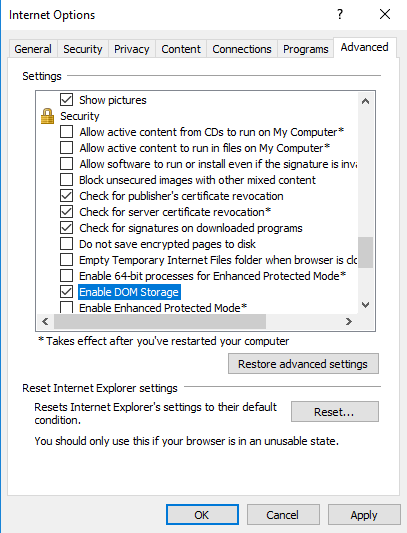
Task: Open the Connections tab
Action: click(x=242, y=49)
